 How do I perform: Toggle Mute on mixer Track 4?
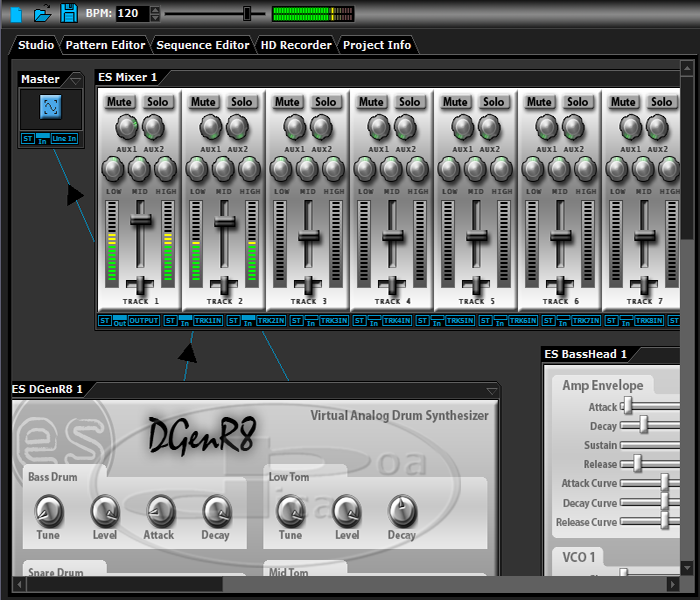(x=372, y=101)
